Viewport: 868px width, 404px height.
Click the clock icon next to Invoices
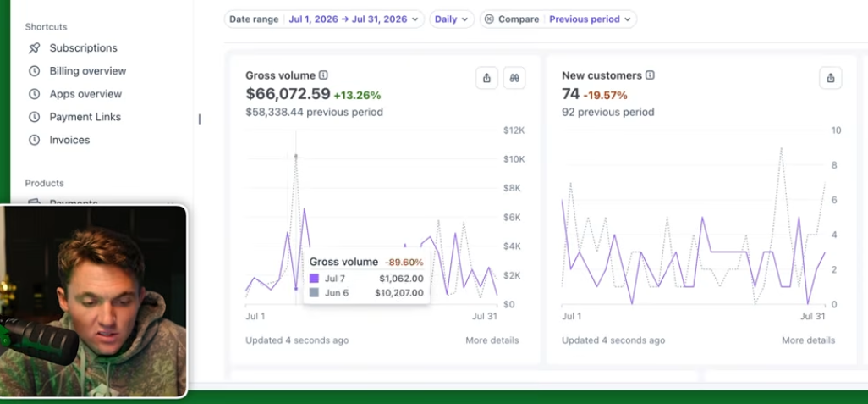pyautogui.click(x=35, y=140)
